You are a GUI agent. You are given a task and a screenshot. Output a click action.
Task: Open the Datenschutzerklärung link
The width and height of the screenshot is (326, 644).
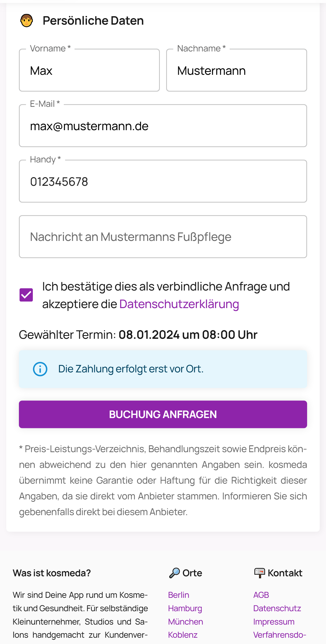(x=179, y=304)
